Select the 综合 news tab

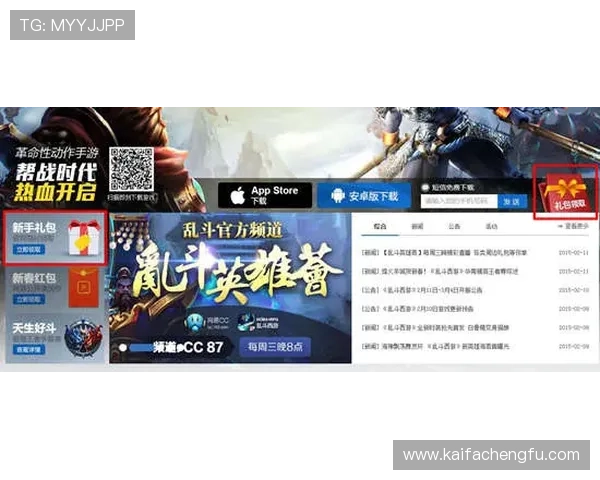380,226
